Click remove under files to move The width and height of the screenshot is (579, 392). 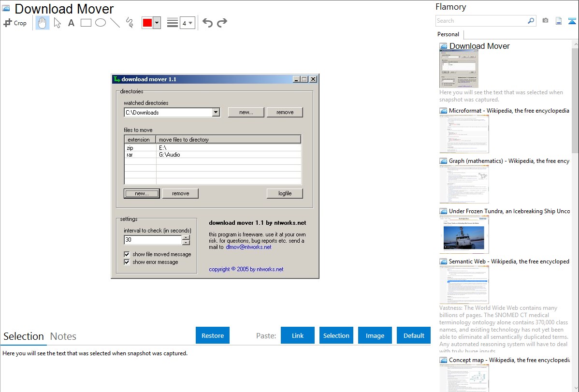(180, 193)
